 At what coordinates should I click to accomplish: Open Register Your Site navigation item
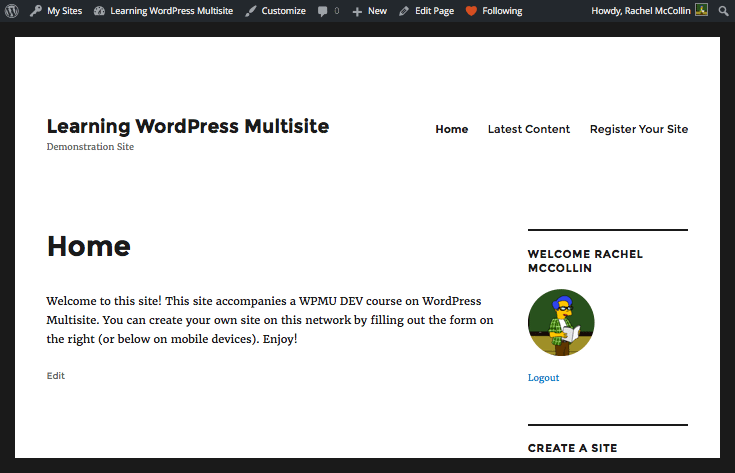[639, 129]
